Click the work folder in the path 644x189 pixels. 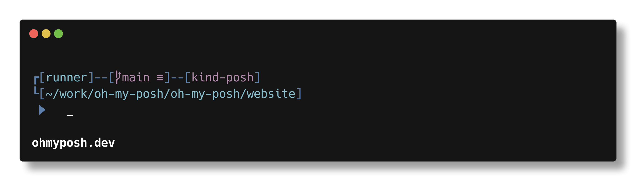74,94
